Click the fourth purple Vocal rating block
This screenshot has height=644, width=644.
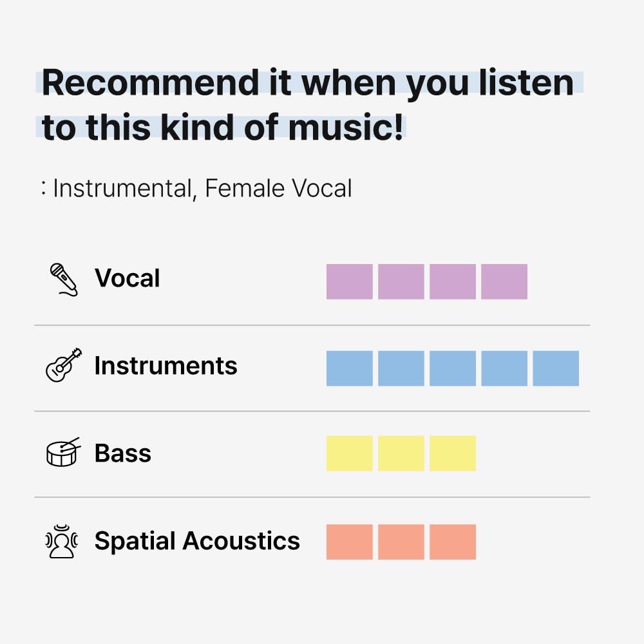click(x=504, y=281)
